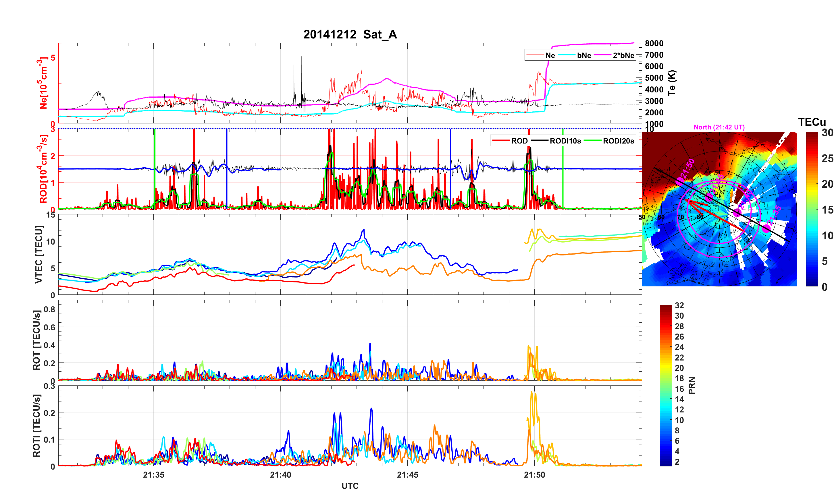Click the PRN colorbar label
The image size is (834, 504).
692,385
